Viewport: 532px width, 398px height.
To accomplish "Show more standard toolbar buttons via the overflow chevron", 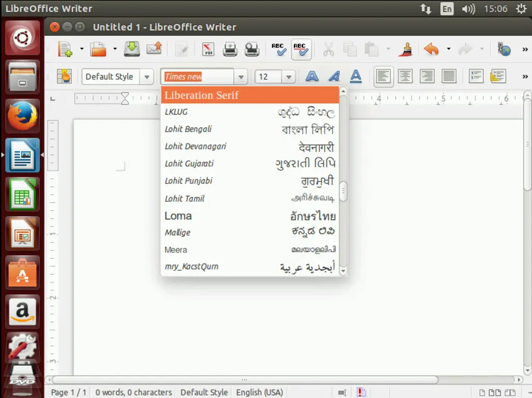I will pyautogui.click(x=525, y=49).
